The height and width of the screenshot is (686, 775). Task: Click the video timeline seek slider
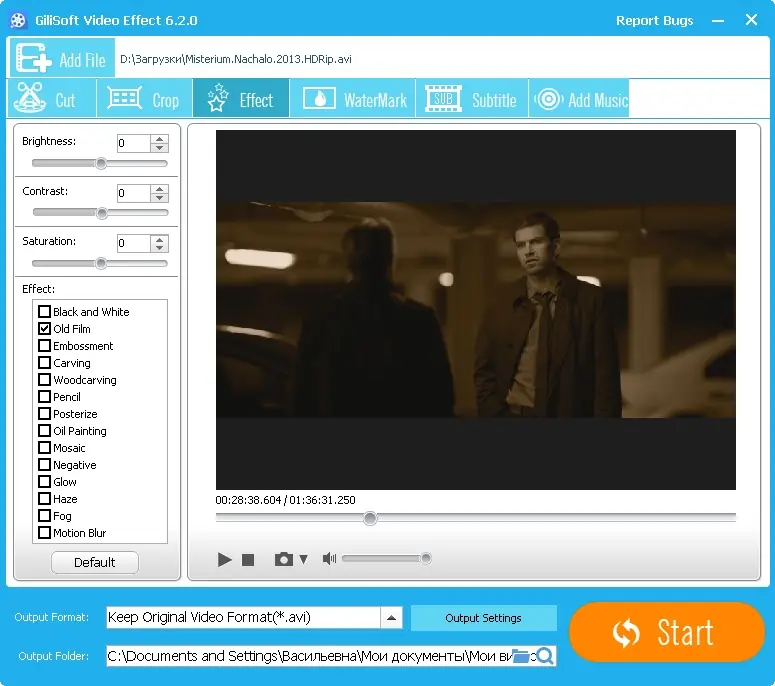point(475,517)
